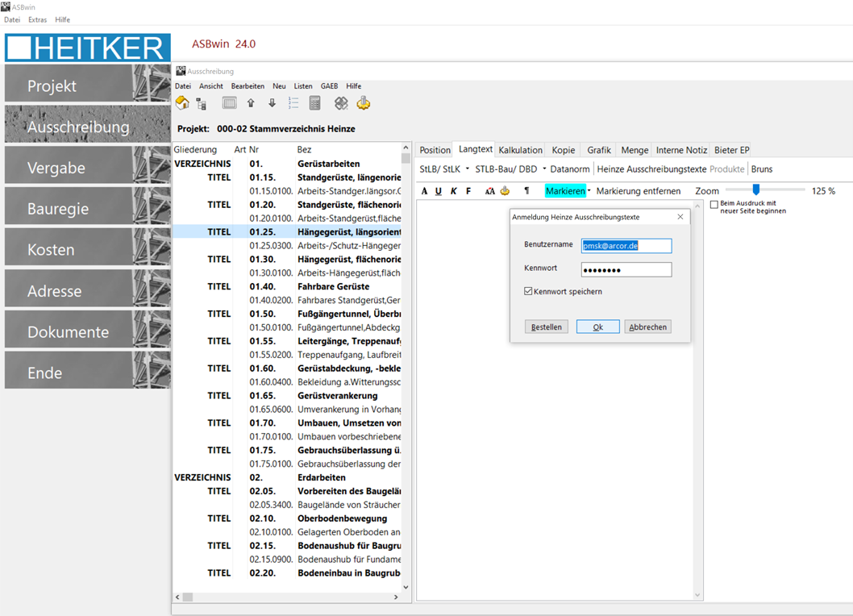Click the Kennwort password field

point(626,269)
